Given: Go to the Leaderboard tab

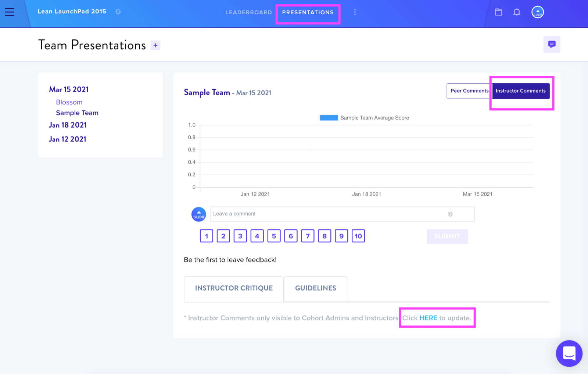Looking at the screenshot, I should (249, 13).
